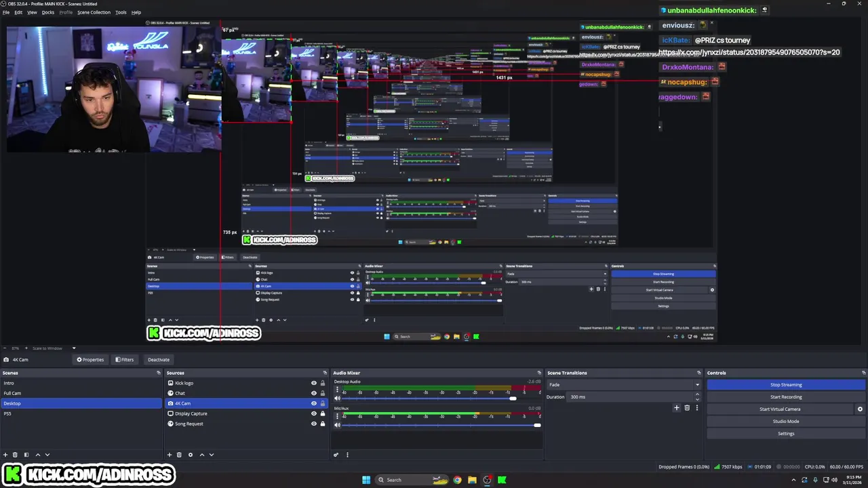This screenshot has width=868, height=488.
Task: Open advanced audio properties gears icon
Action: click(336, 455)
